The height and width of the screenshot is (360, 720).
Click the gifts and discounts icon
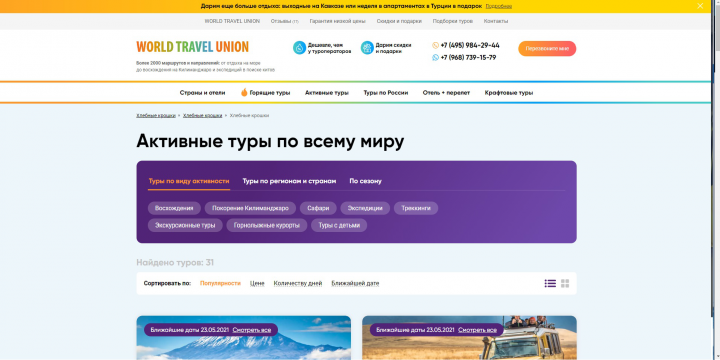[x=367, y=48]
